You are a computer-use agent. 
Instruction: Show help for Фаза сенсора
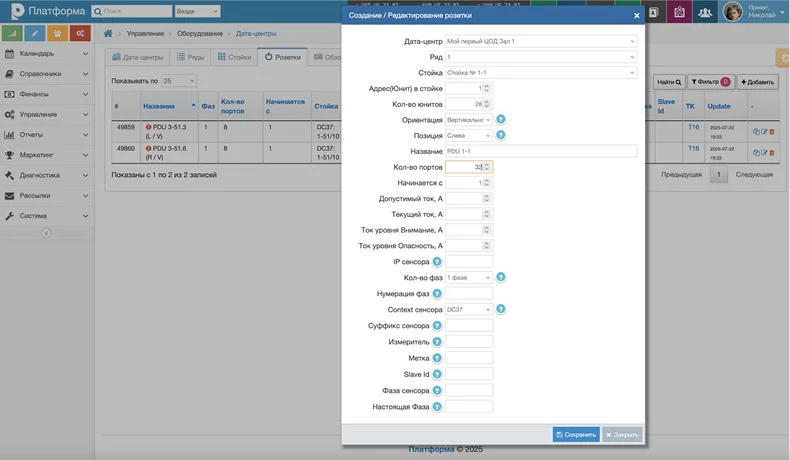coord(437,390)
